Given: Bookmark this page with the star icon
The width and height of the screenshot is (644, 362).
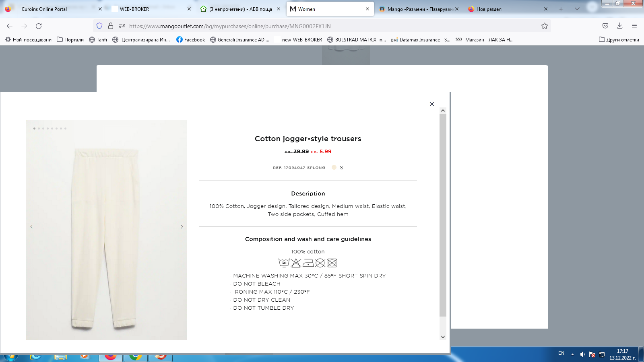Looking at the screenshot, I should click(x=545, y=26).
